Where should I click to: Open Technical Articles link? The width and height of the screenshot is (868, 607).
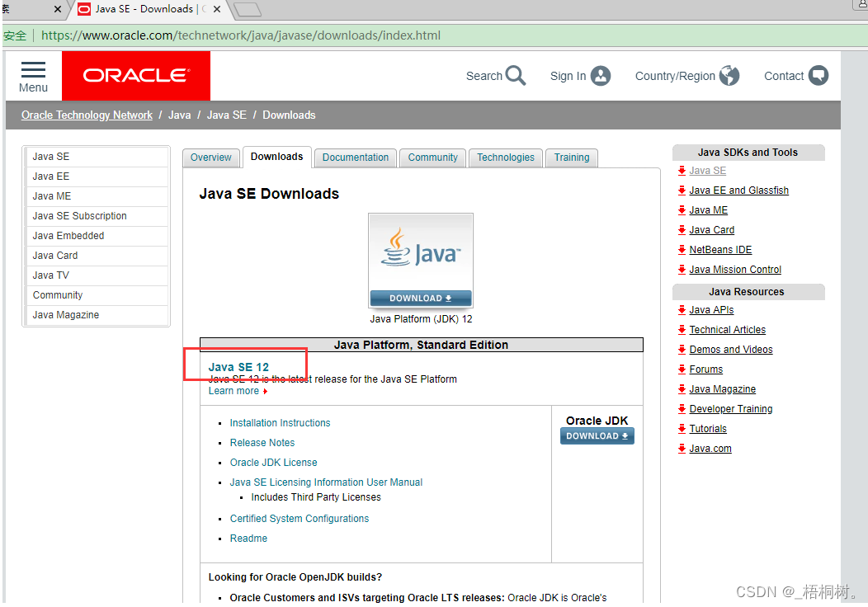click(x=728, y=331)
